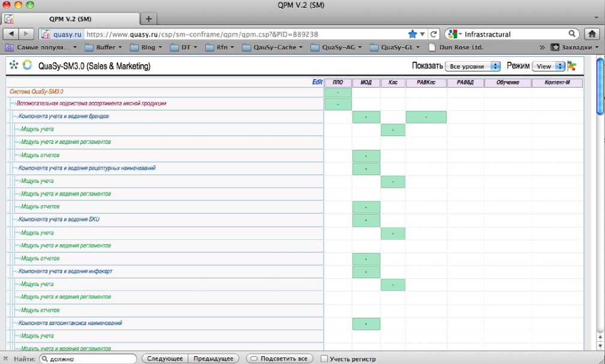Reload the page with the refresh icon
This screenshot has height=364, width=605.
(x=434, y=34)
